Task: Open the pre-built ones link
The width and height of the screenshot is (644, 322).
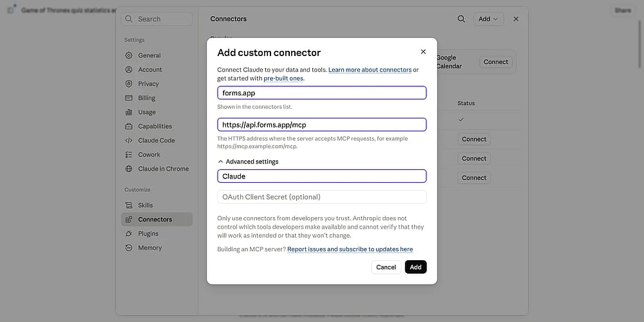Action: coord(283,78)
